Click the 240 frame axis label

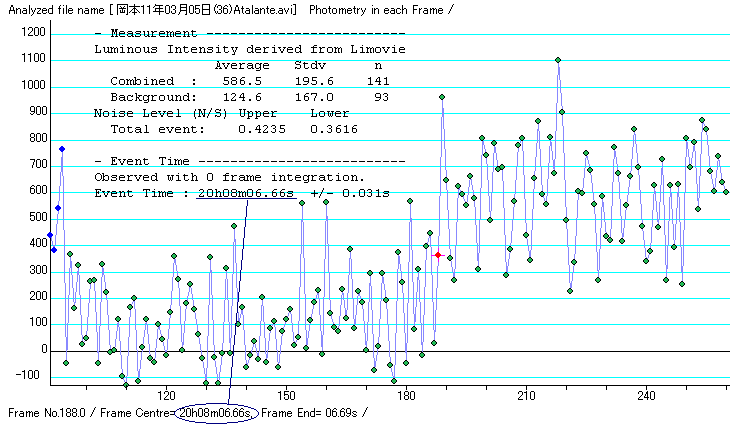tap(646, 394)
